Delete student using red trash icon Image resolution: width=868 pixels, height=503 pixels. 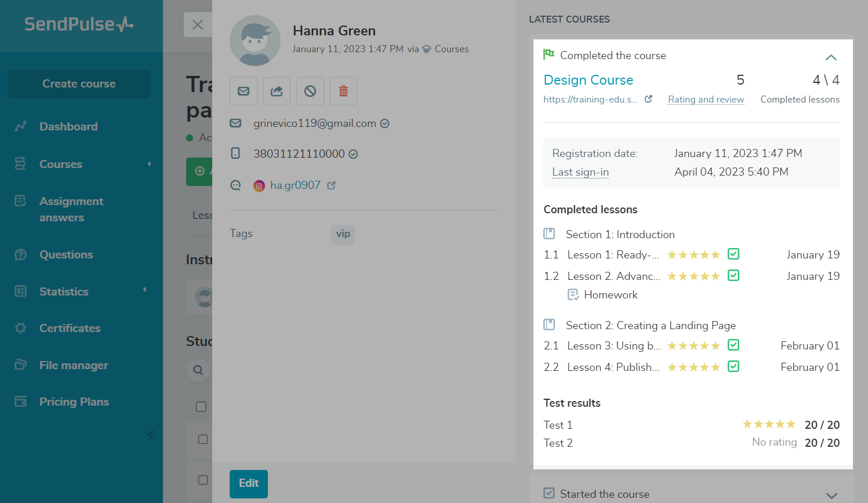pos(343,91)
